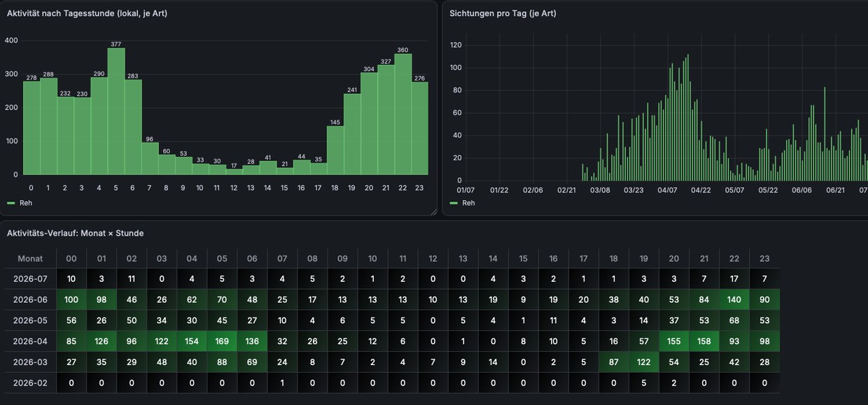Click the cell with value 155 in the 2026-04 row

tap(674, 341)
